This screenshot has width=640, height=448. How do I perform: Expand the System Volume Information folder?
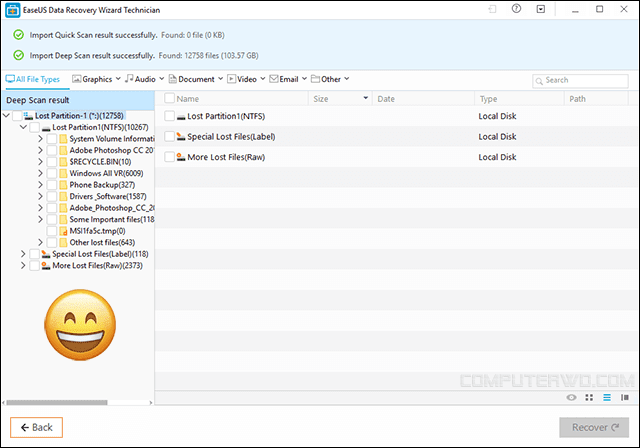(40, 139)
